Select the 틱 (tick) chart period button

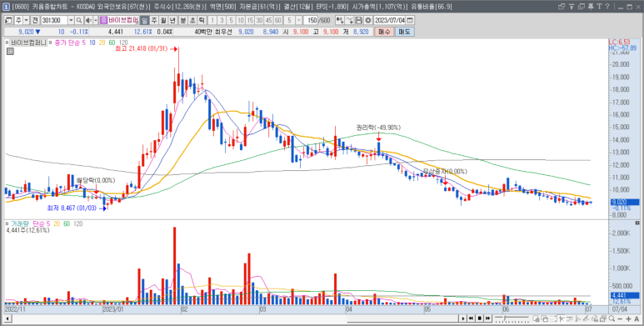[201, 21]
